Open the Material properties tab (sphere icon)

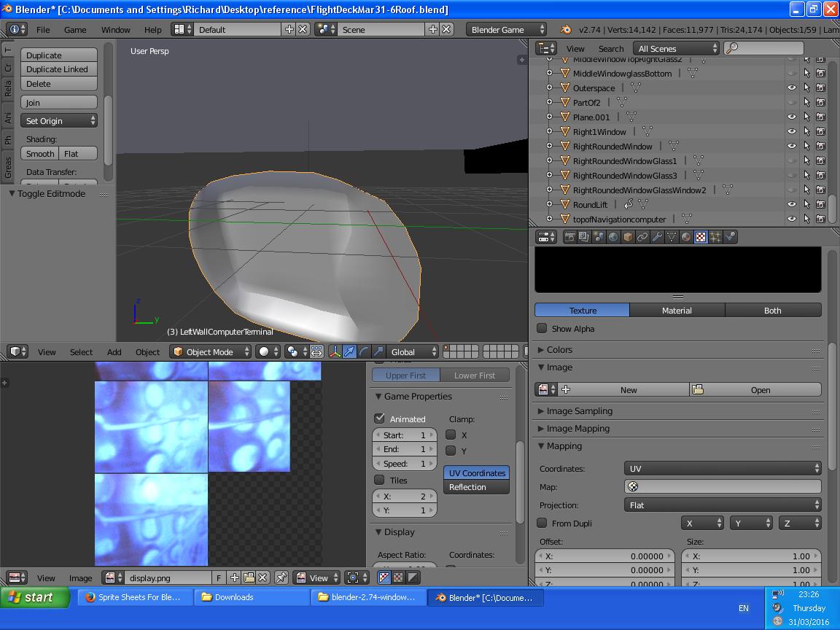click(685, 237)
